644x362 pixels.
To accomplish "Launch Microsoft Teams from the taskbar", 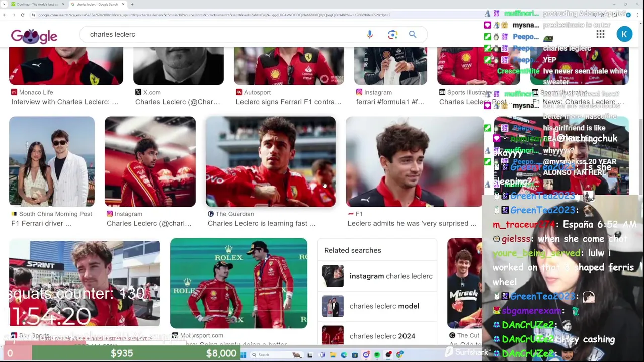I will click(321, 355).
